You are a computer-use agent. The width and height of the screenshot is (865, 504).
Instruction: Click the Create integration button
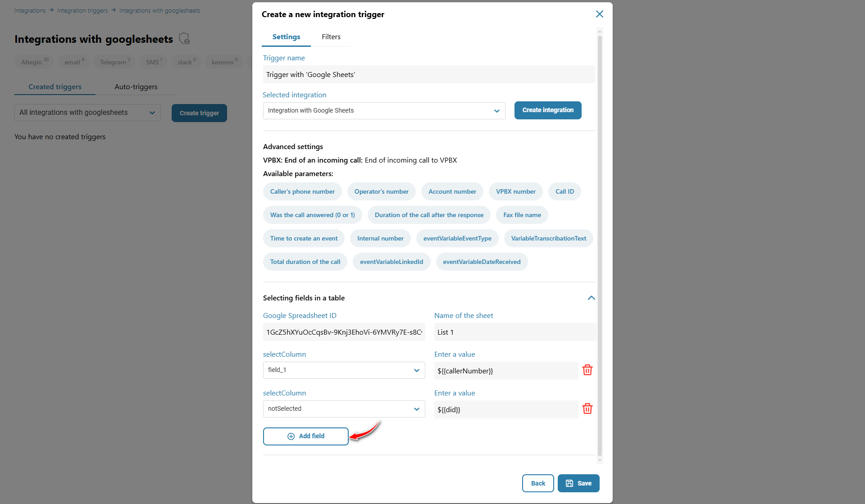pyautogui.click(x=547, y=110)
